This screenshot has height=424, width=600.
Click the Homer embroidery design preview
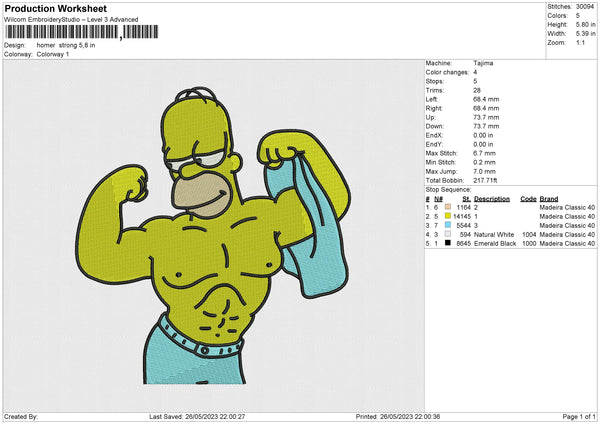pos(214,236)
